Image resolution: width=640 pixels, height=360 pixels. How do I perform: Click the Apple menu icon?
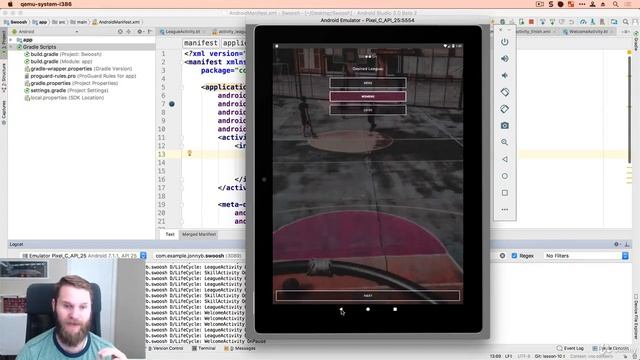(x=10, y=4)
